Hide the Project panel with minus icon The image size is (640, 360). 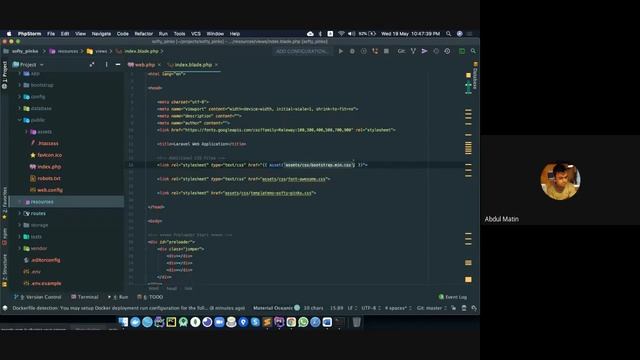(118, 64)
